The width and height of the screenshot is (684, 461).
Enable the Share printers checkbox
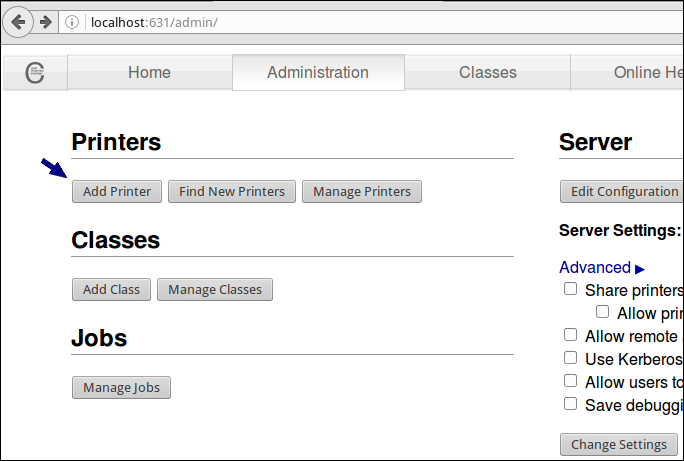[x=571, y=289]
